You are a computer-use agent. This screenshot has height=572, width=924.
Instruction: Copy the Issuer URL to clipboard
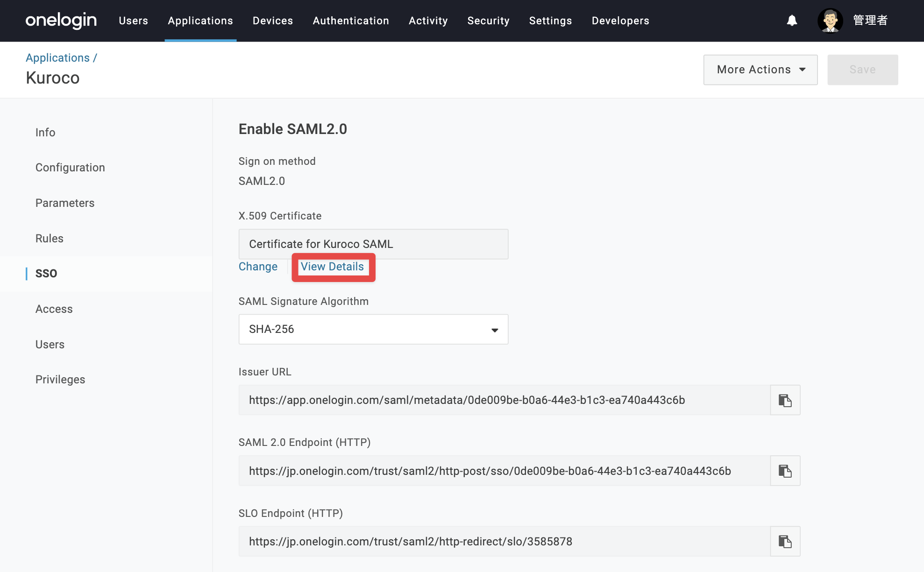(x=785, y=400)
